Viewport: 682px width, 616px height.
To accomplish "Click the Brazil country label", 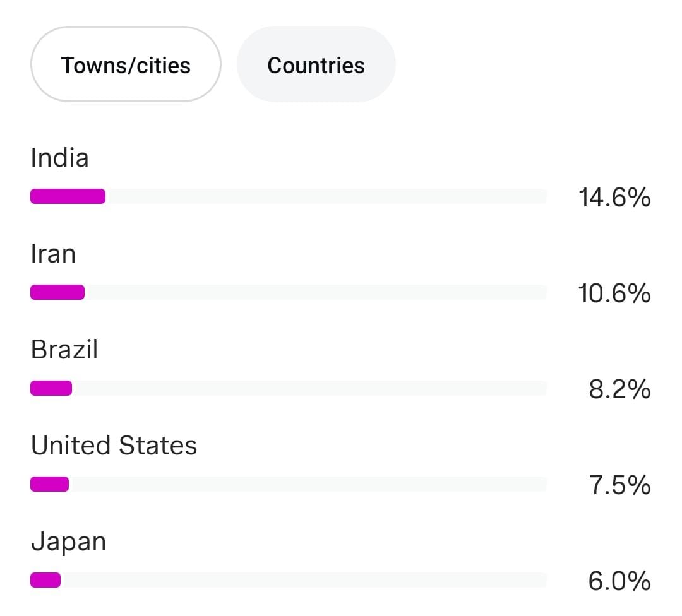I will (64, 350).
